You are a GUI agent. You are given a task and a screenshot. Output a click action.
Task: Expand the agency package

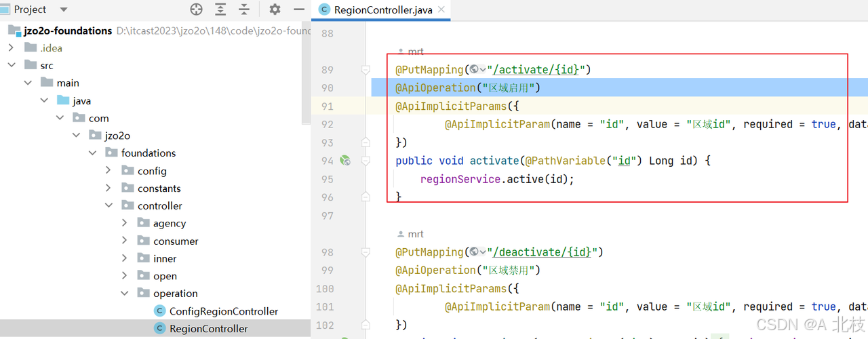125,223
